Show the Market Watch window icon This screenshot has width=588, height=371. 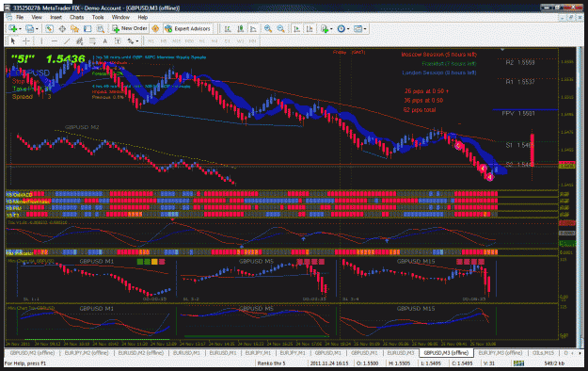49,28
